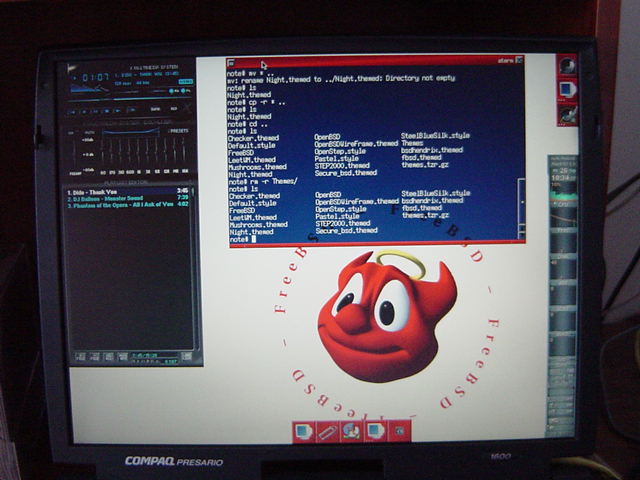Open the playlist List options button
This screenshot has width=640, height=480.
pos(186,356)
